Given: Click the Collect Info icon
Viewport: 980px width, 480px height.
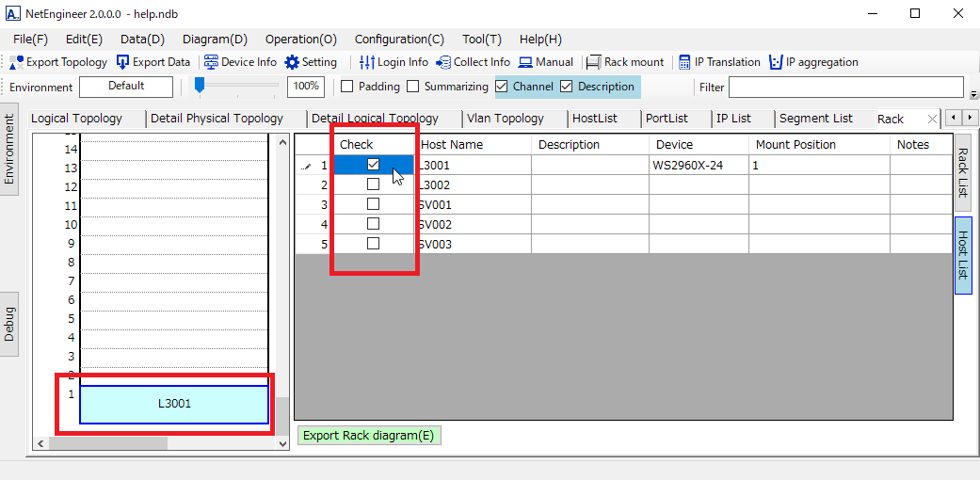Looking at the screenshot, I should 443,62.
